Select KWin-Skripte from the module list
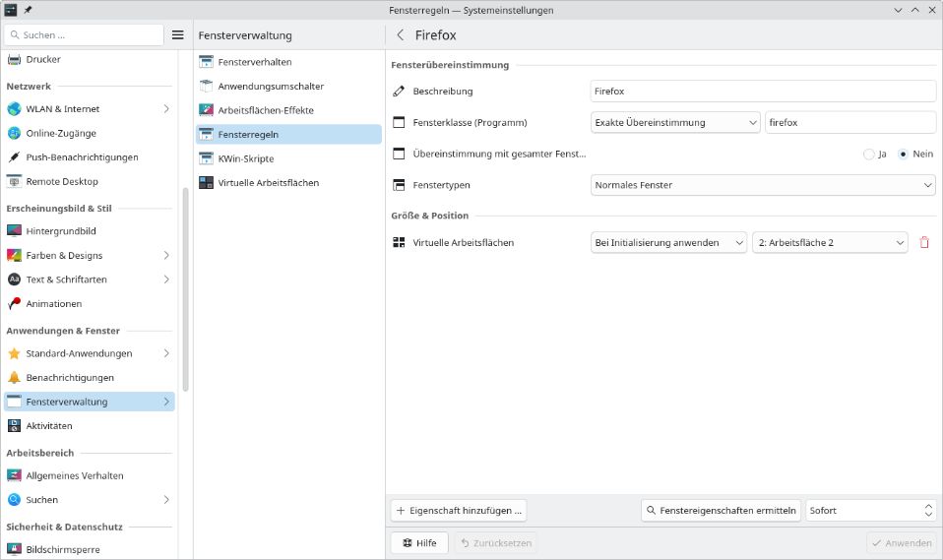Viewport: 943px width, 560px height. click(x=245, y=158)
